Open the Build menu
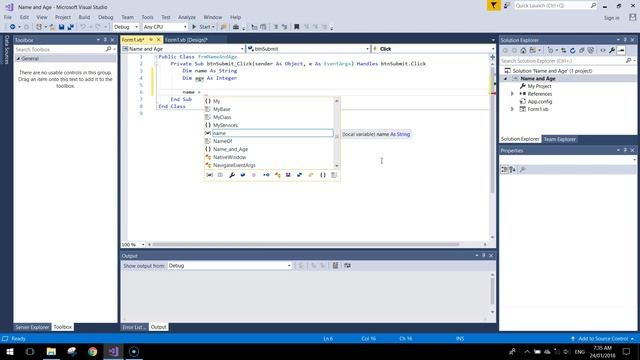This screenshot has height=360, width=640. tap(84, 17)
